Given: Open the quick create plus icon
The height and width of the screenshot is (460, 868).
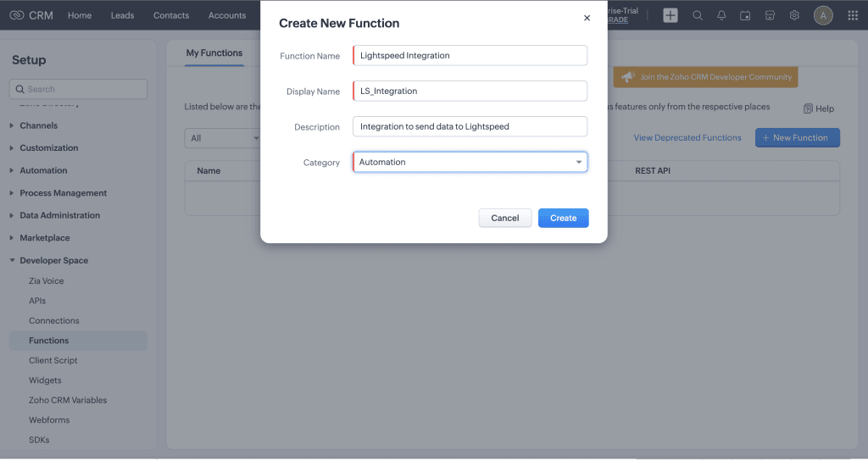Looking at the screenshot, I should pyautogui.click(x=670, y=15).
